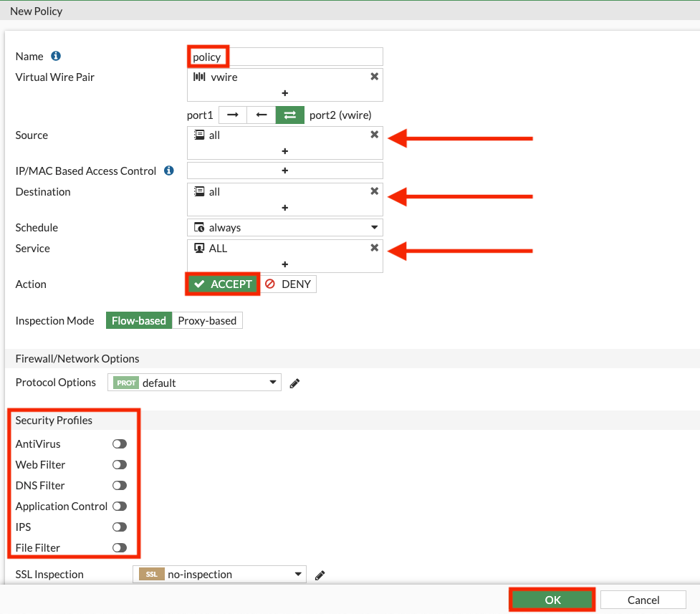The height and width of the screenshot is (614, 700).
Task: Click the Destination 'all' address icon
Action: tap(199, 191)
